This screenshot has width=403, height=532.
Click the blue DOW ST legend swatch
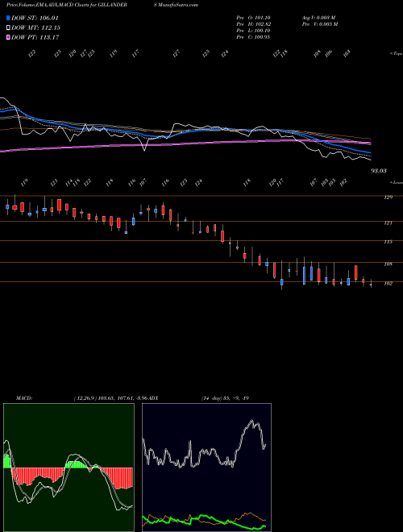(x=8, y=18)
